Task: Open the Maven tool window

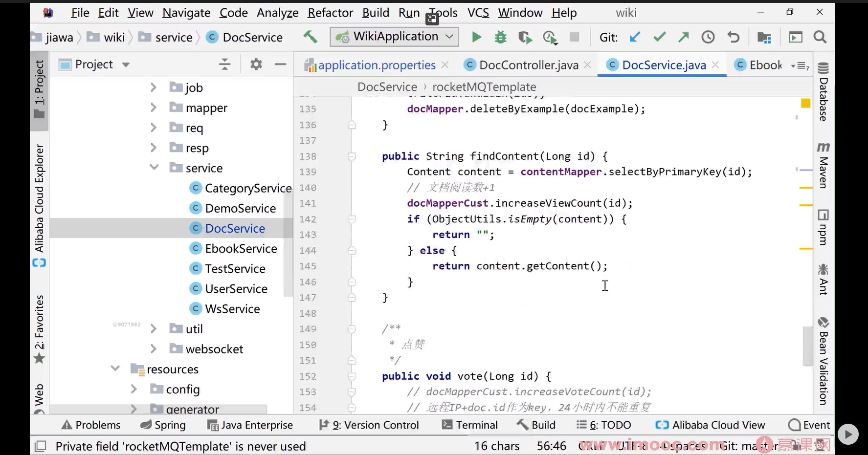Action: click(x=823, y=166)
